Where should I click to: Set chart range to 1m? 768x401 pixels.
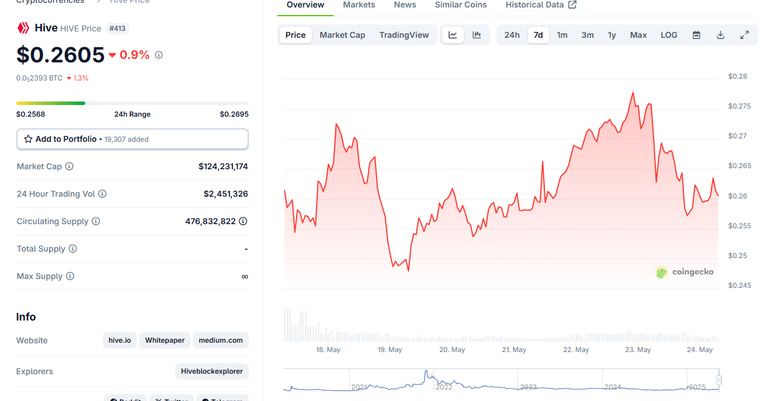(562, 35)
